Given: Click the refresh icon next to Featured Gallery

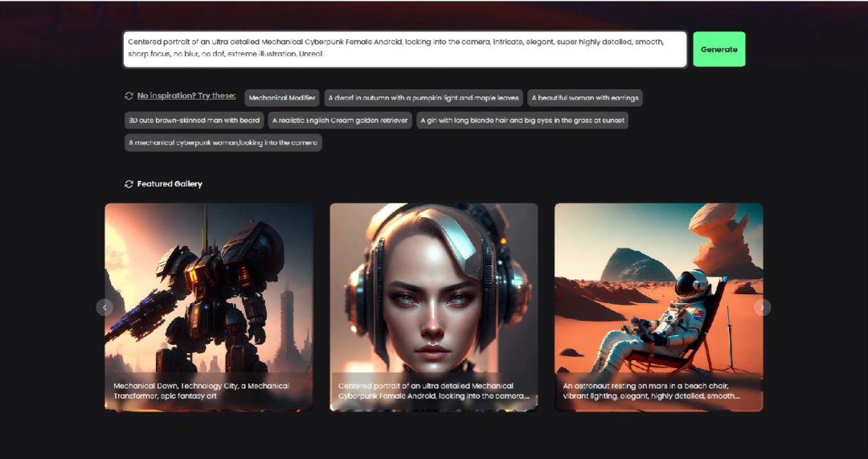Looking at the screenshot, I should point(129,184).
